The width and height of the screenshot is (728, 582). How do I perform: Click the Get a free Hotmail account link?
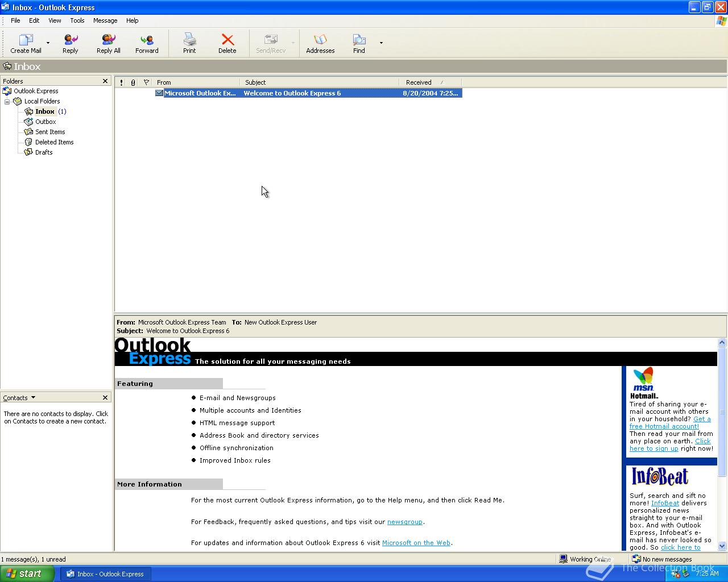point(670,423)
